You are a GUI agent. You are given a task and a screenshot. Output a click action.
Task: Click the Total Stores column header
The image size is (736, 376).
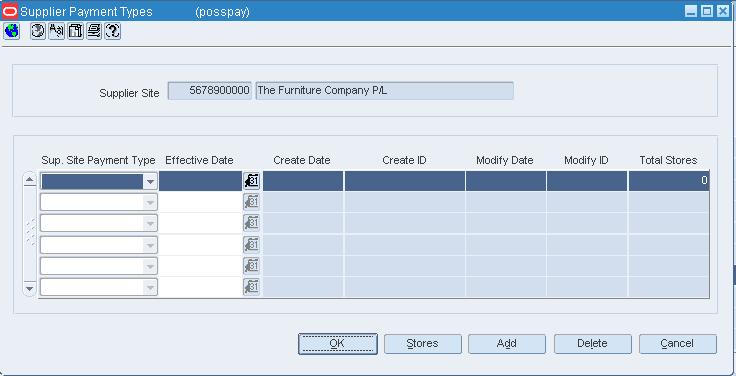pos(668,161)
